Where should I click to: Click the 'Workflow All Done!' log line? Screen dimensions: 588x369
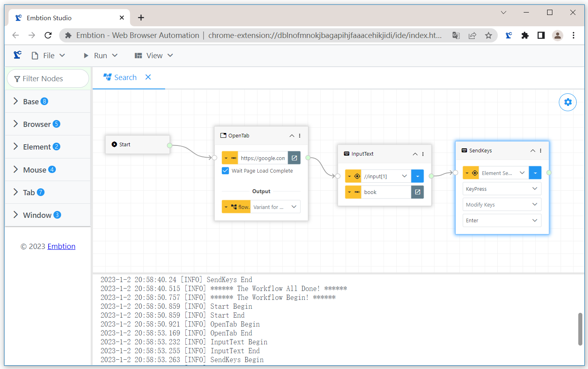pyautogui.click(x=224, y=289)
